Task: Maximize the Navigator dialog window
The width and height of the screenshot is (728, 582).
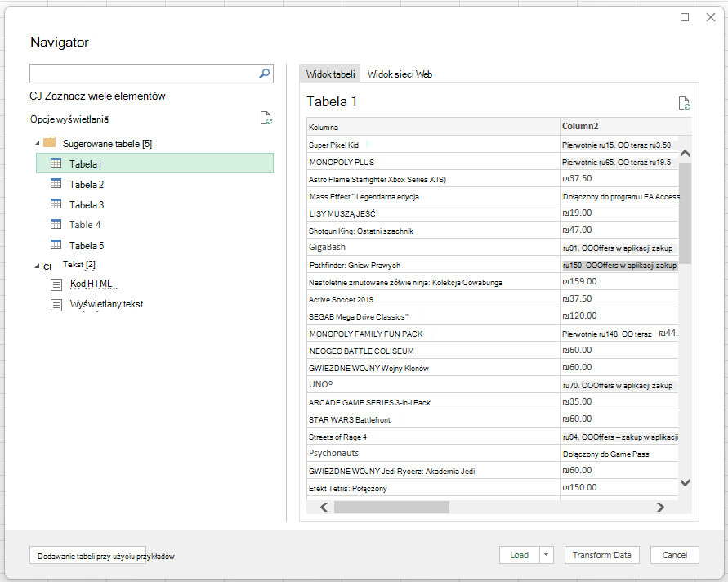Action: coord(685,17)
